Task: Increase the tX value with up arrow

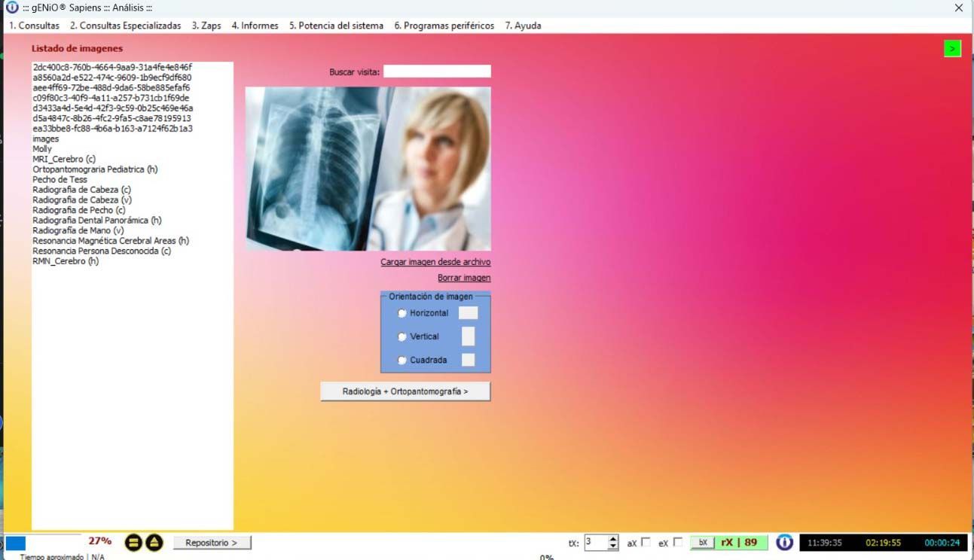Action: [x=613, y=538]
